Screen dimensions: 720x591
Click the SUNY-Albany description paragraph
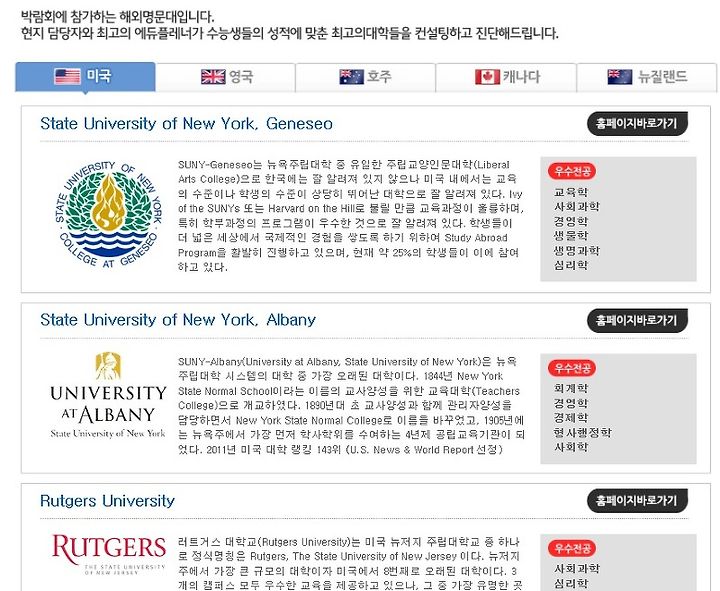point(351,405)
